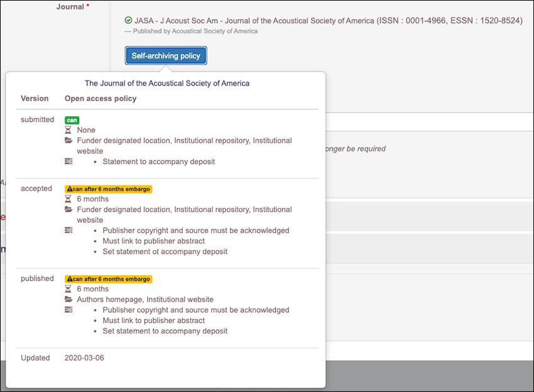Click the 'accepted' version label

36,188
